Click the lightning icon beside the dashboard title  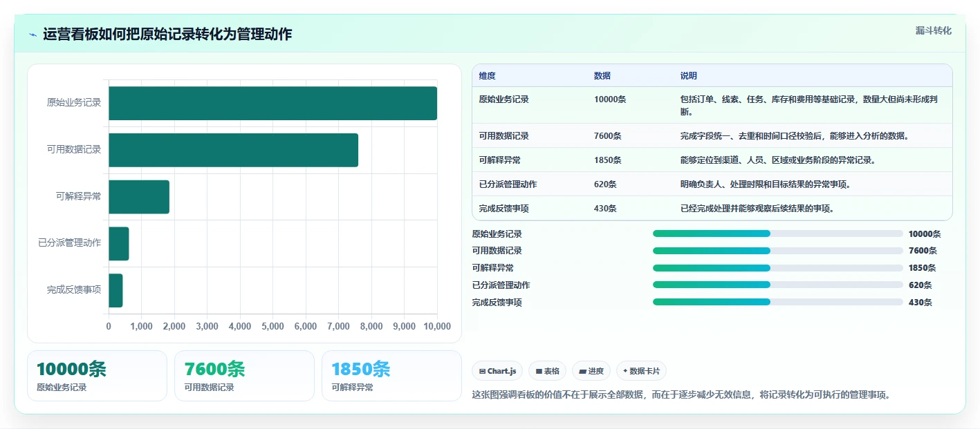coord(33,35)
